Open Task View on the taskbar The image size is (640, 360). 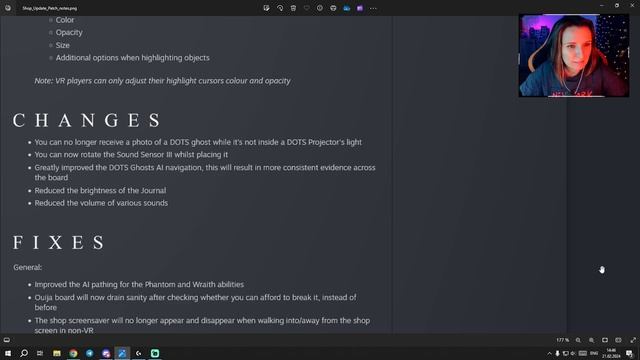pyautogui.click(x=40, y=353)
